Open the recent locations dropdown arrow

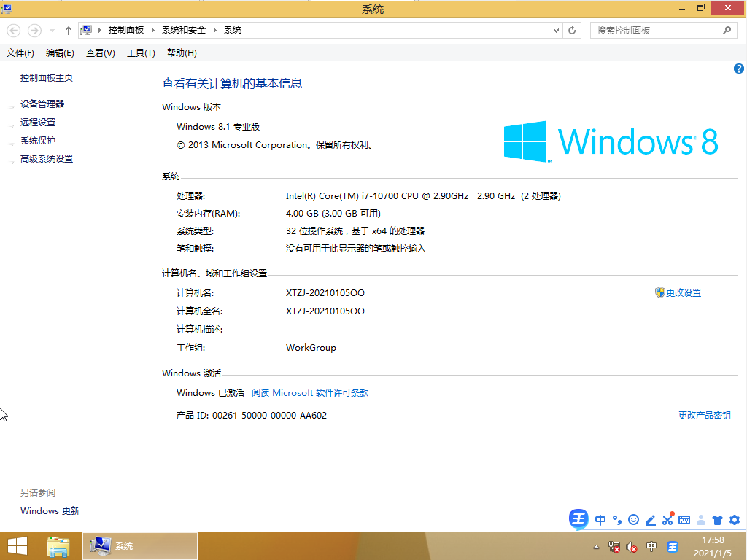[x=52, y=30]
